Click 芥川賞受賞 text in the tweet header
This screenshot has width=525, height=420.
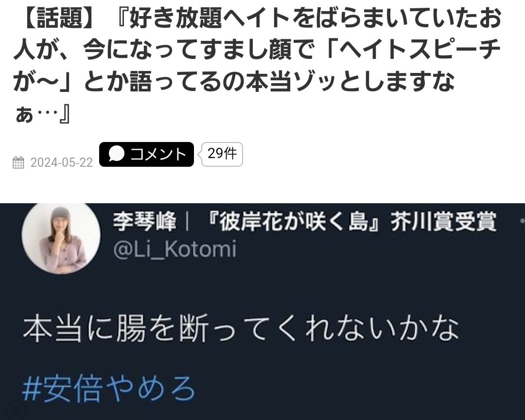(443, 221)
